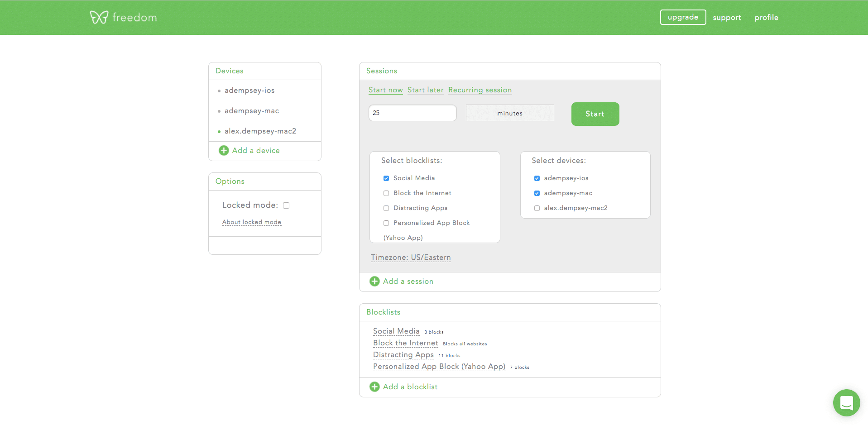The width and height of the screenshot is (868, 425).
Task: Open the chat support bubble
Action: pos(846,402)
